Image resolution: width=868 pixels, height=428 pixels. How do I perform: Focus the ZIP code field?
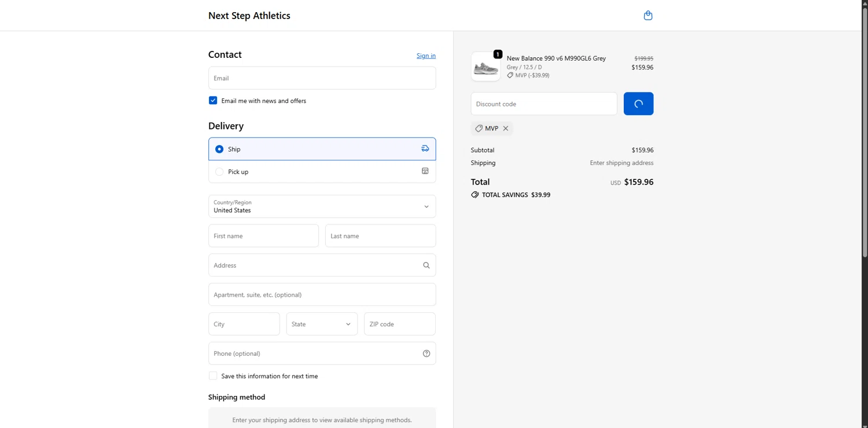pos(399,324)
